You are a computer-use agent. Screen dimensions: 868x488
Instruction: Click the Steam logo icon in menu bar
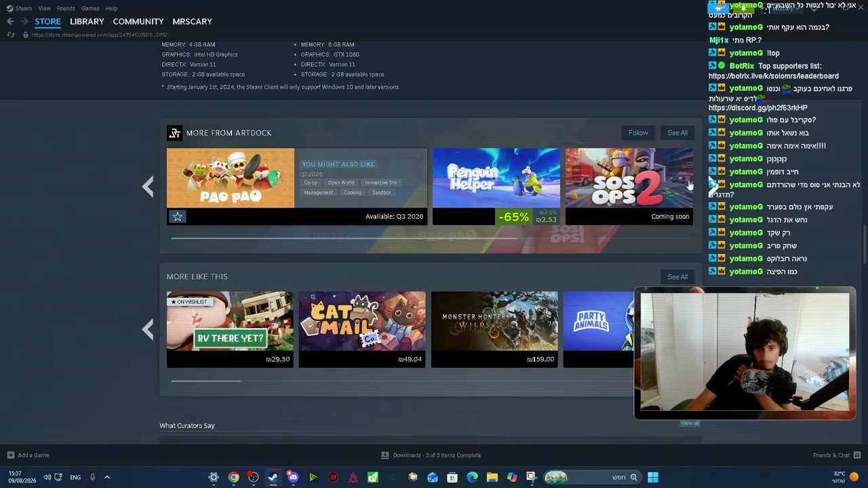click(x=9, y=8)
